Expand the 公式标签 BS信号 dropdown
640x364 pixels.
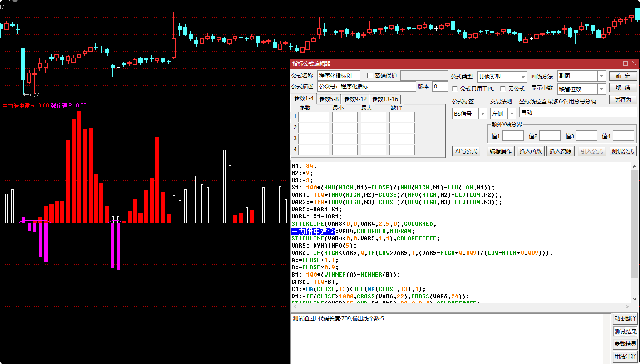click(x=482, y=113)
